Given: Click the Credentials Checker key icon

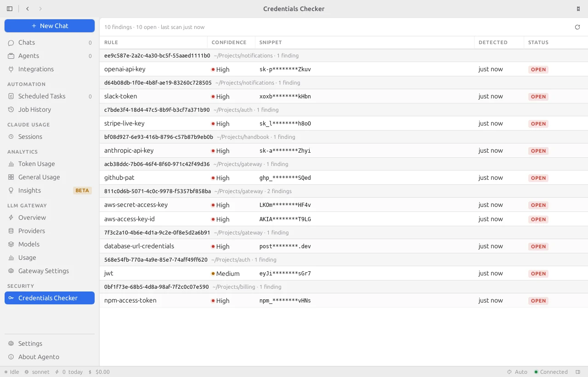Looking at the screenshot, I should 11,298.
